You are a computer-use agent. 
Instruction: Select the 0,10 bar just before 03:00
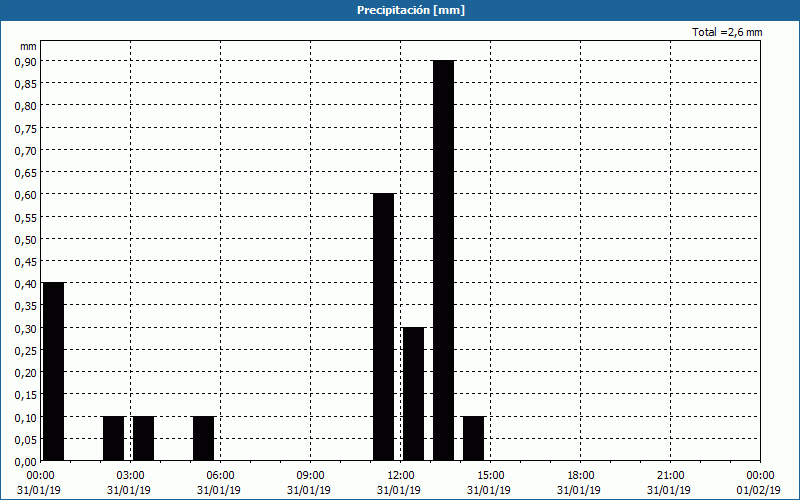[114, 438]
